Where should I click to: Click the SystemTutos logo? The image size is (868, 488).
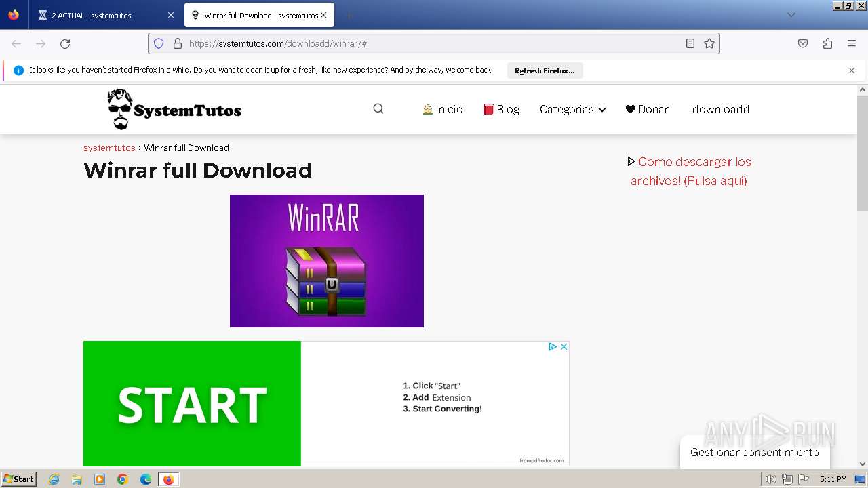tap(174, 109)
